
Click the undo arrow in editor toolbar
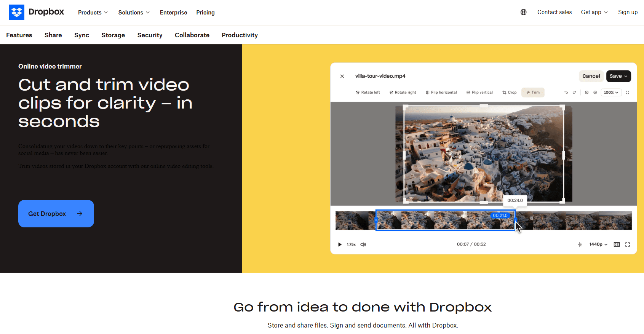click(566, 93)
